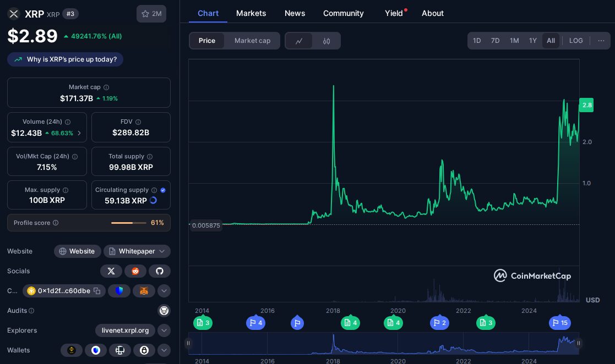Open Profile score info icon

tap(56, 223)
